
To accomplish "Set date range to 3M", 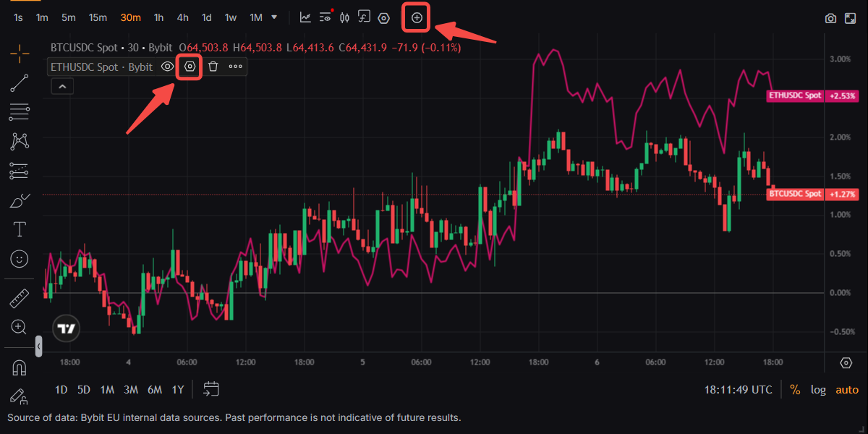I will [x=130, y=390].
